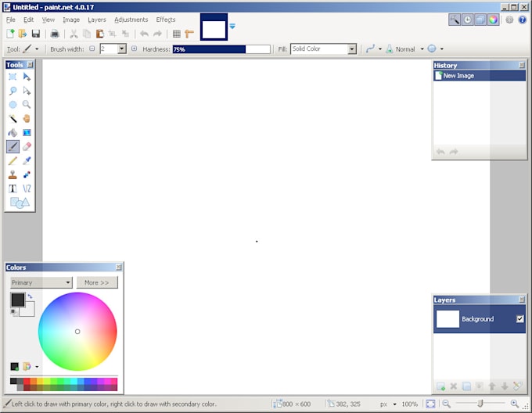Toggle the Colors window button
The width and height of the screenshot is (532, 413).
pyautogui.click(x=493, y=20)
